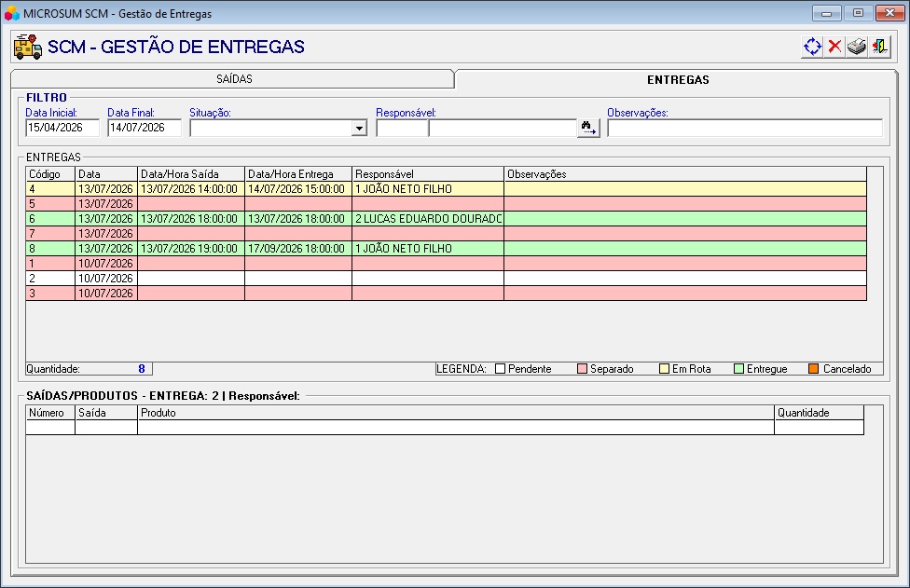
Task: Click the Pendente legend color box
Action: [x=501, y=369]
